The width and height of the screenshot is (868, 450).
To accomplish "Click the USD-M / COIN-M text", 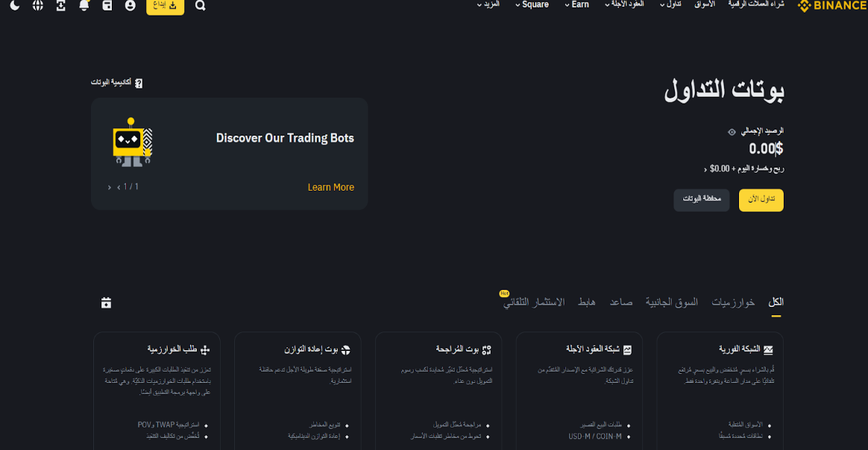I will click(x=595, y=437).
